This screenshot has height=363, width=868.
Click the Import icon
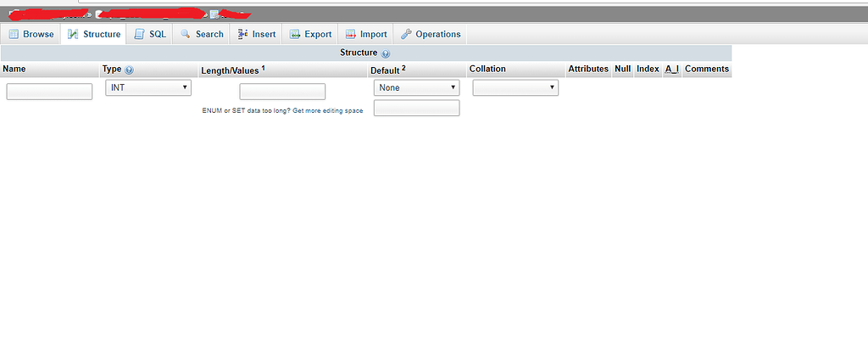(350, 34)
